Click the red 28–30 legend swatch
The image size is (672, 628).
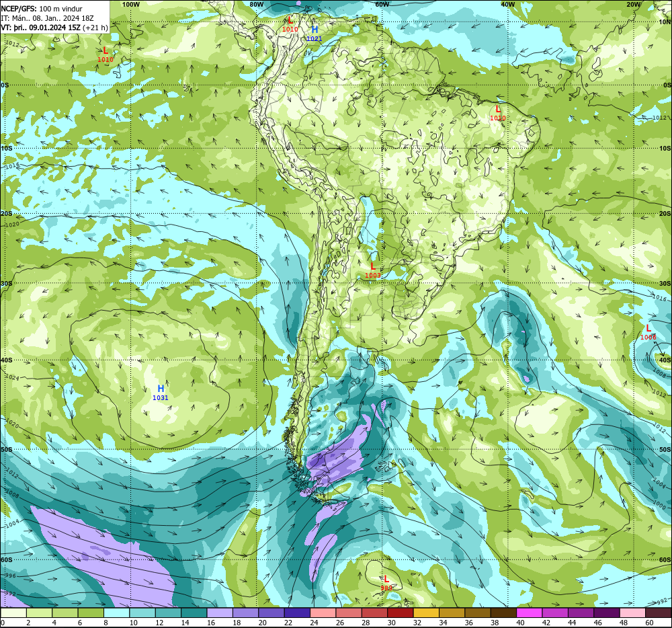tap(374, 613)
